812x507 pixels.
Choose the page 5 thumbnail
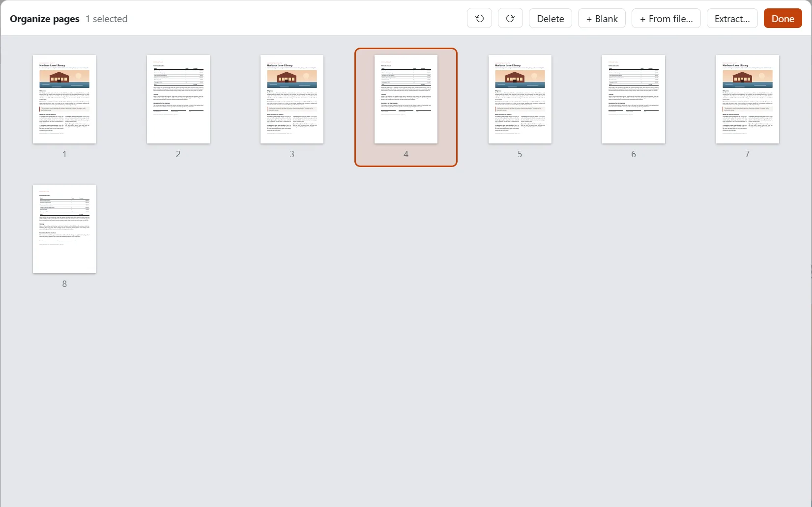point(520,99)
